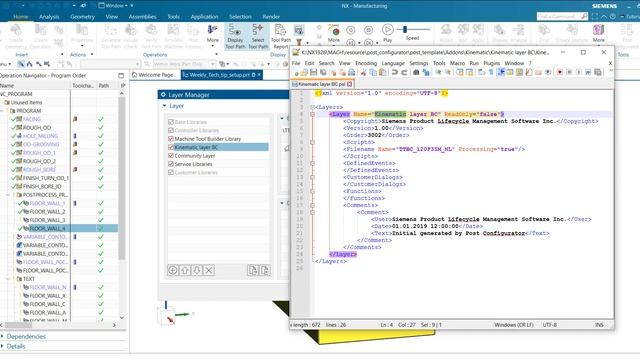Screen dimensions: 640x360
Task: Click the Paste icon in Notepad++ toolbar
Action: [382, 73]
